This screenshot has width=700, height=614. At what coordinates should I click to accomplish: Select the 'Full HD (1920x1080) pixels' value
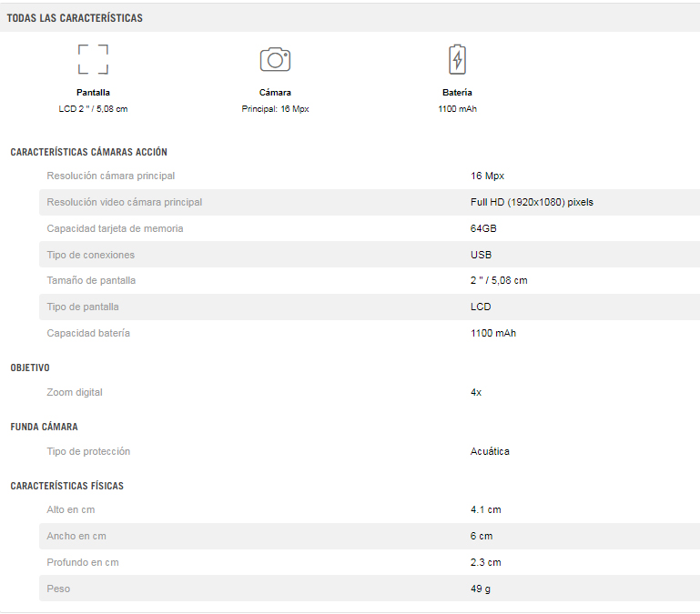click(532, 202)
